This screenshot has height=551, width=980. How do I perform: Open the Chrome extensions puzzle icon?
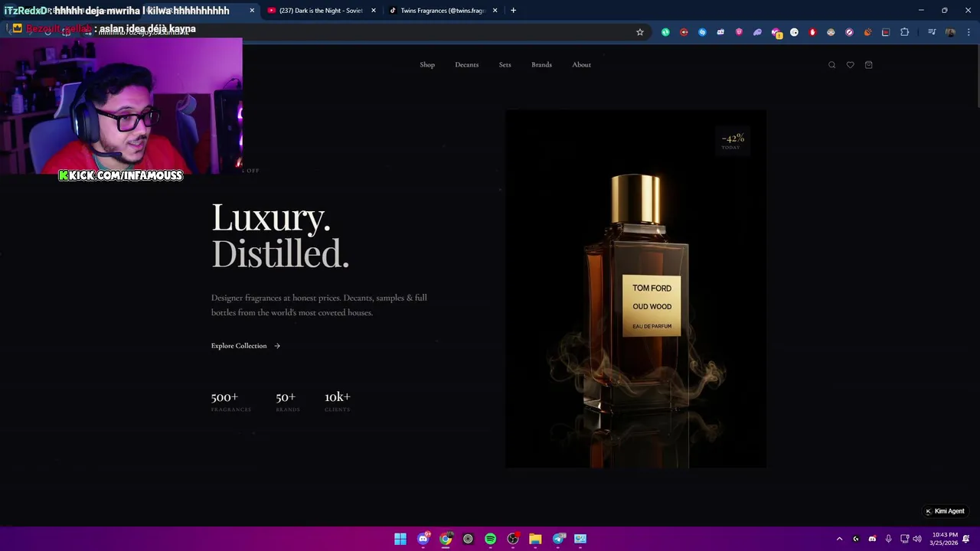tap(904, 32)
